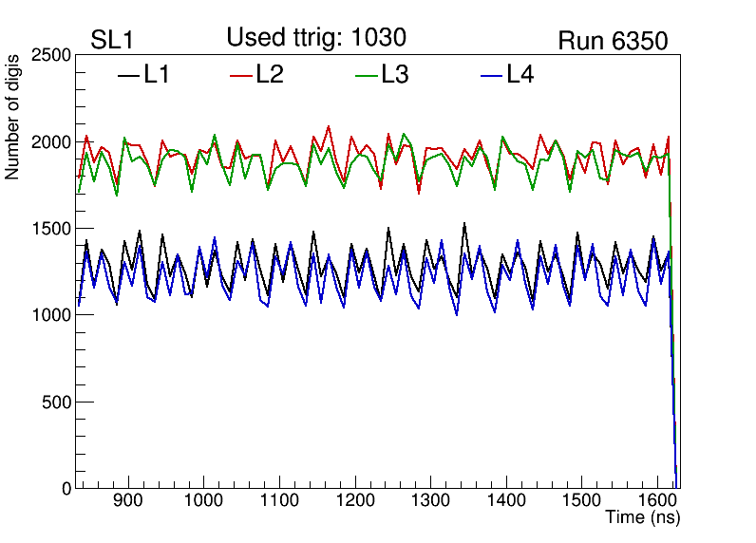Select the L3 legend label text
The height and width of the screenshot is (543, 756).
click(395, 75)
